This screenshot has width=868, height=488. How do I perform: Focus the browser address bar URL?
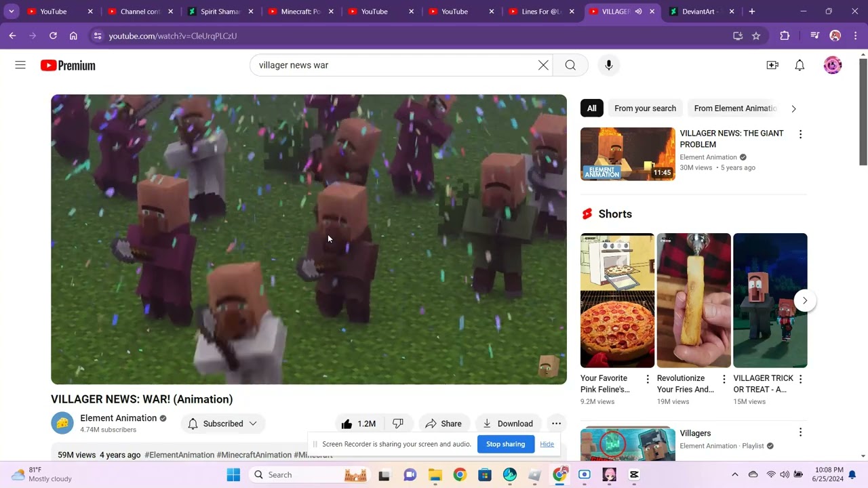point(173,36)
